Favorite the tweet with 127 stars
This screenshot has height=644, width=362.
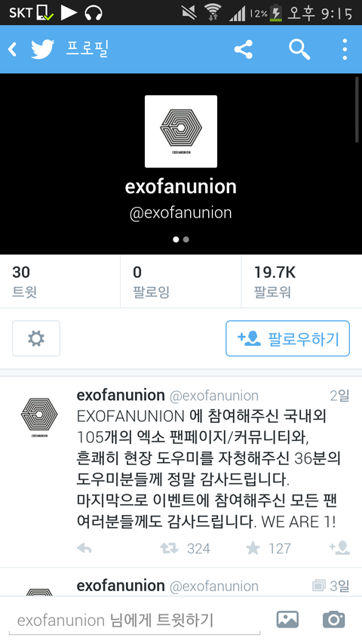253,548
